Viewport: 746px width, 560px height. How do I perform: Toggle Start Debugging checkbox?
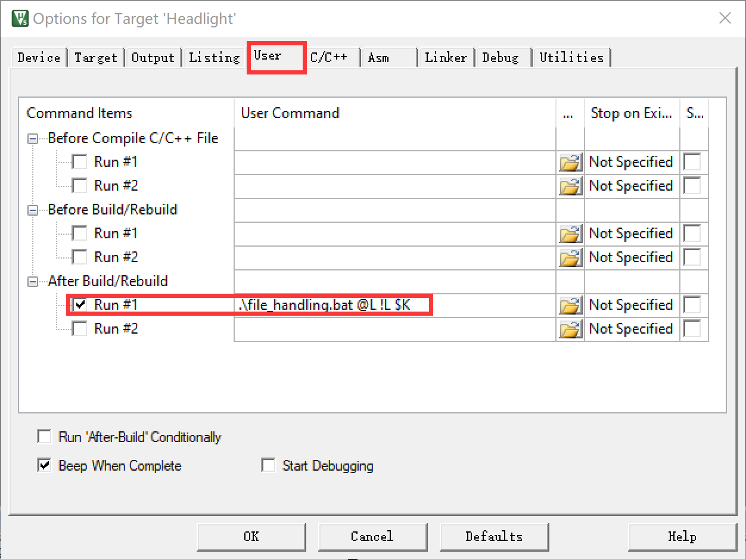coord(269,465)
